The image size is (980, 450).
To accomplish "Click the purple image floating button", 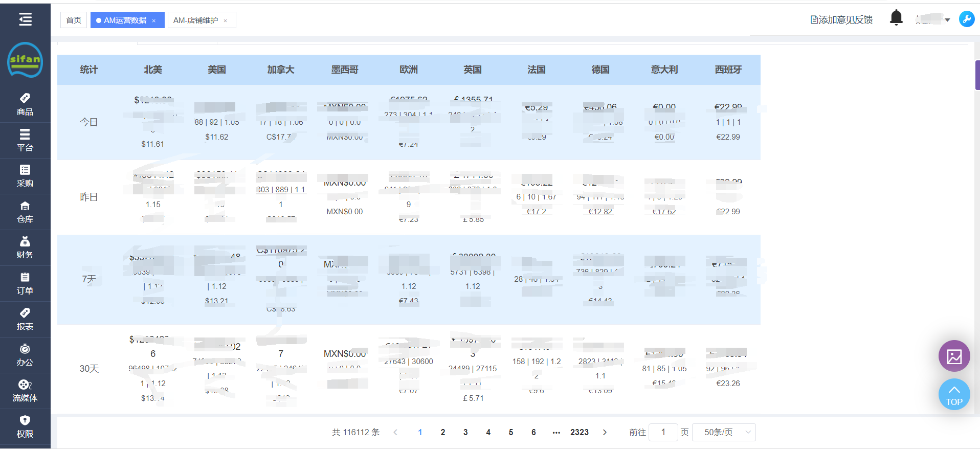I will 954,356.
